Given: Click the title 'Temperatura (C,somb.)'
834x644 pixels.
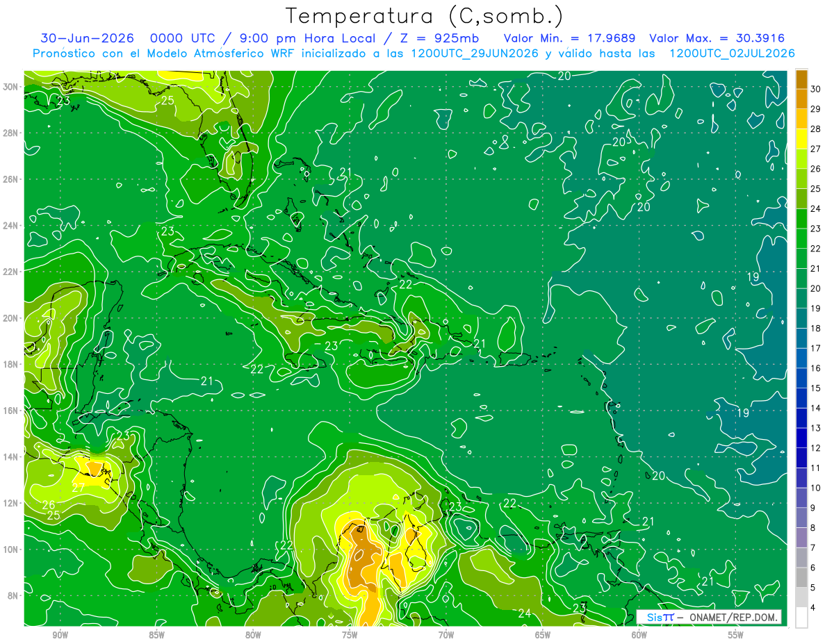Looking at the screenshot, I should click(425, 16).
